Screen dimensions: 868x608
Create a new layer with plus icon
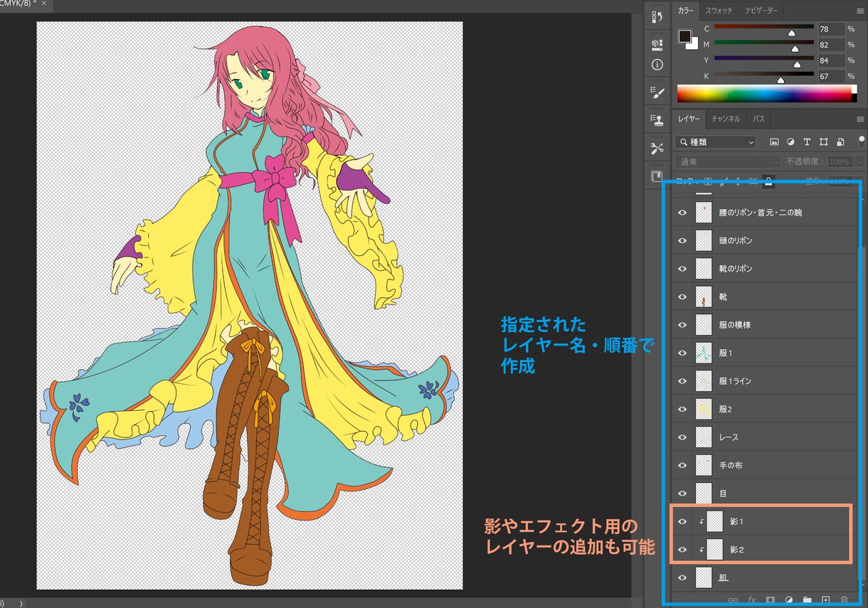[825, 600]
